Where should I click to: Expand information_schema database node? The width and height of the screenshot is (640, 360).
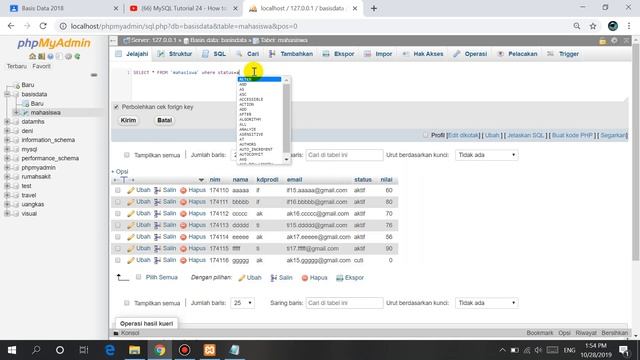[7, 140]
